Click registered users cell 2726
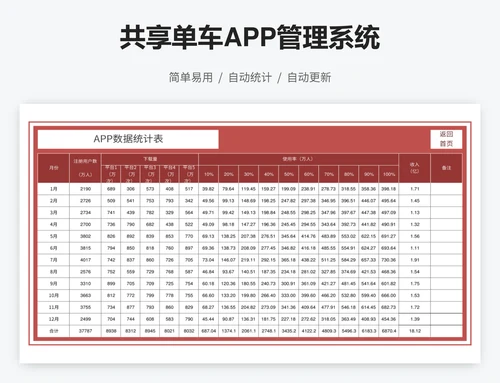The height and width of the screenshot is (383, 500). [x=85, y=201]
